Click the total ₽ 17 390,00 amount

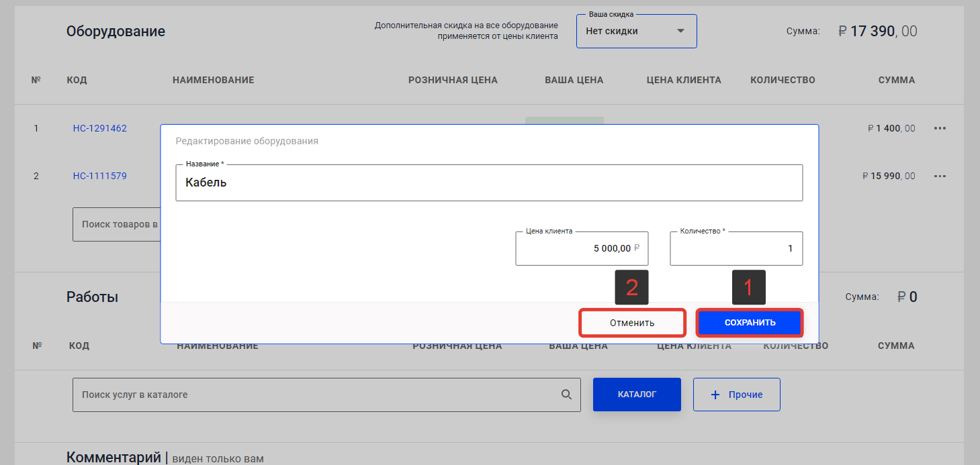877,31
